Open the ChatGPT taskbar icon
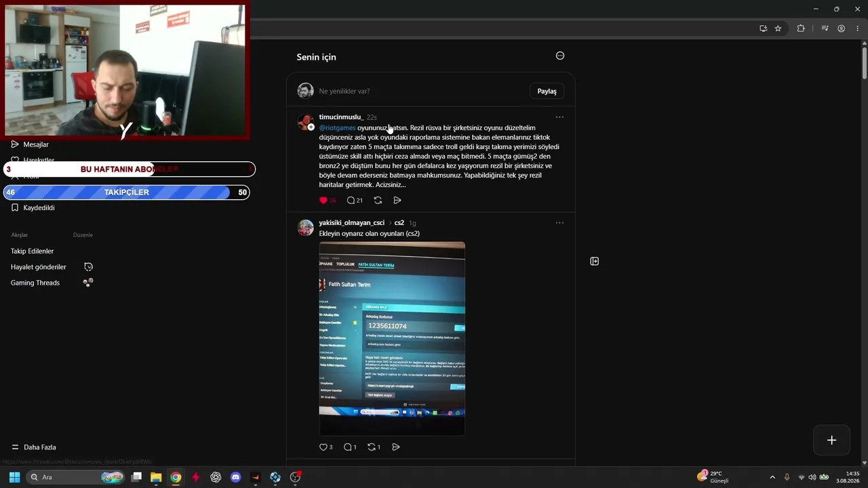 point(216,477)
